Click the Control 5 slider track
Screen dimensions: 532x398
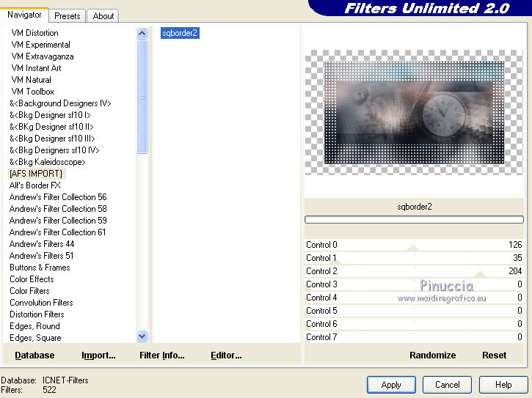click(414, 311)
